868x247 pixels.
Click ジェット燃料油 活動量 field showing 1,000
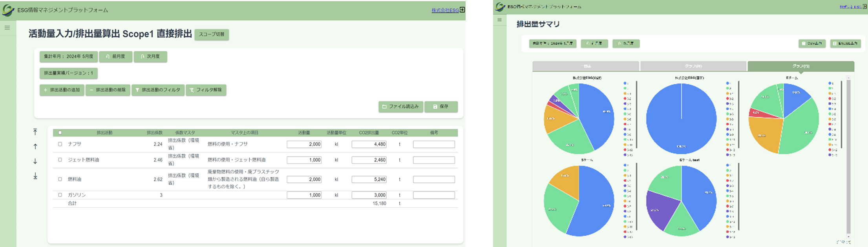[x=304, y=160]
